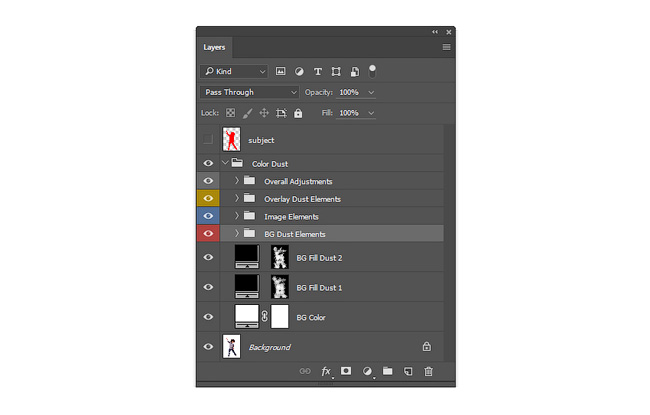650x415 pixels.
Task: Click the lock all attributes padlock
Action: 298,113
